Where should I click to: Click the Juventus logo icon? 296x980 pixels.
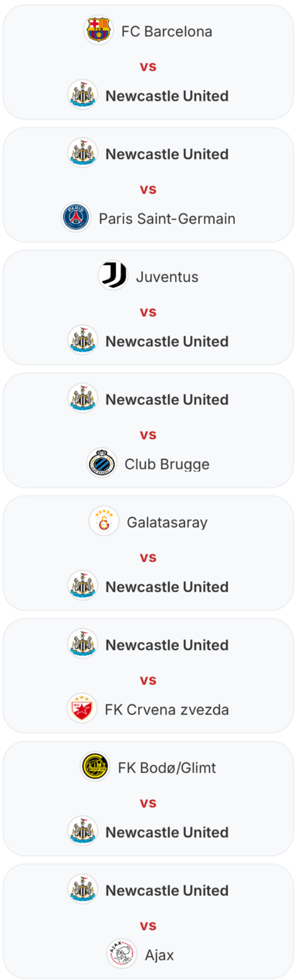point(113,275)
